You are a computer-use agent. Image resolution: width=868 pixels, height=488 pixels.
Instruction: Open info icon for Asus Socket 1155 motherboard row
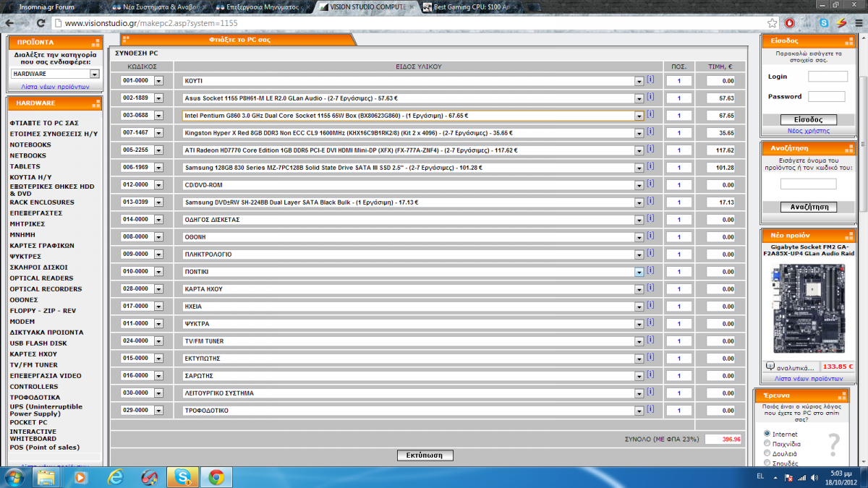coord(650,98)
